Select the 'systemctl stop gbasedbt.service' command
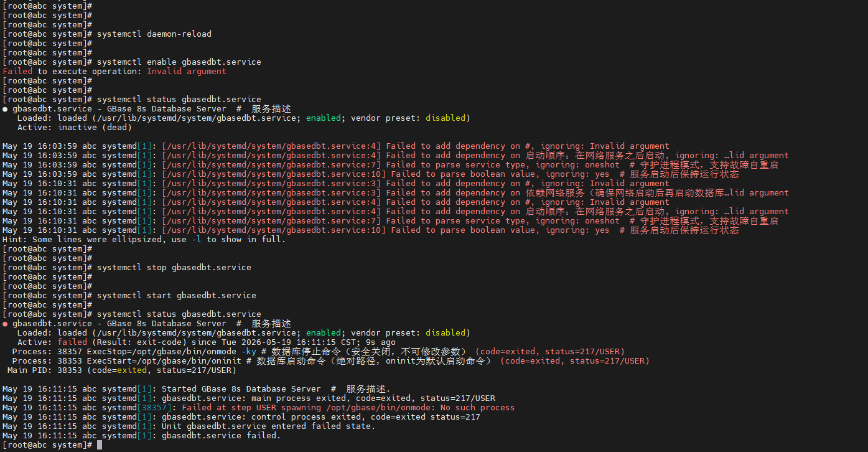Viewport: 868px width, 452px height. (174, 268)
